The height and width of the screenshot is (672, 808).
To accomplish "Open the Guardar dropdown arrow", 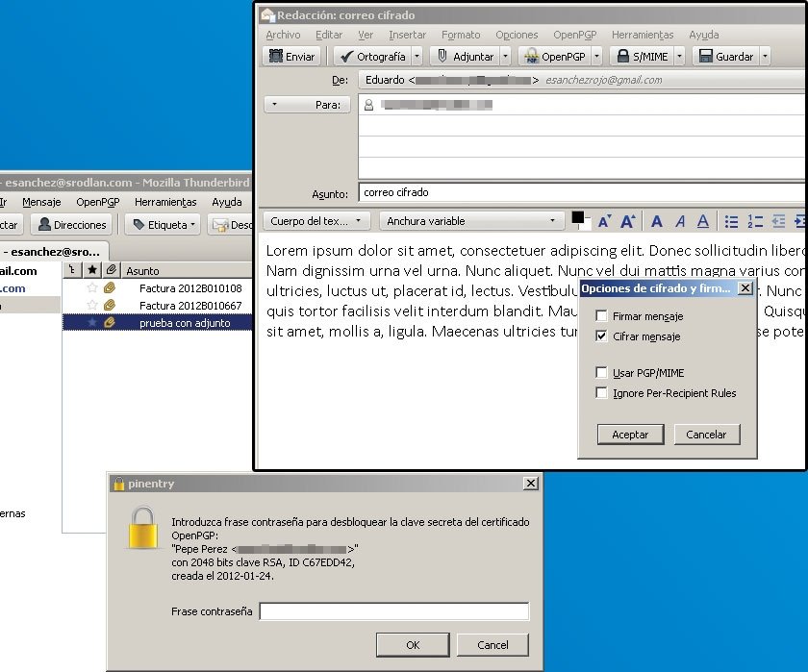I will (x=766, y=56).
